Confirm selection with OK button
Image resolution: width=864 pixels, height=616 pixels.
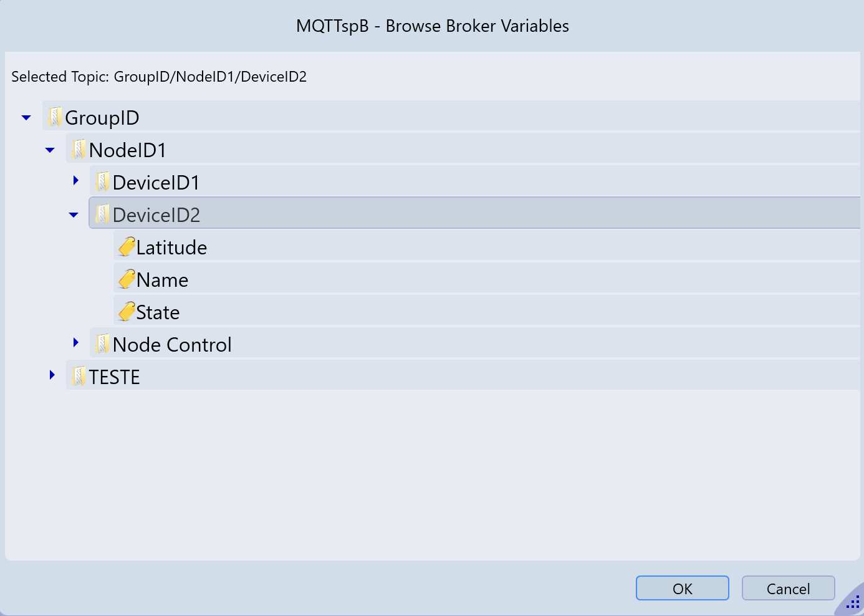tap(683, 588)
